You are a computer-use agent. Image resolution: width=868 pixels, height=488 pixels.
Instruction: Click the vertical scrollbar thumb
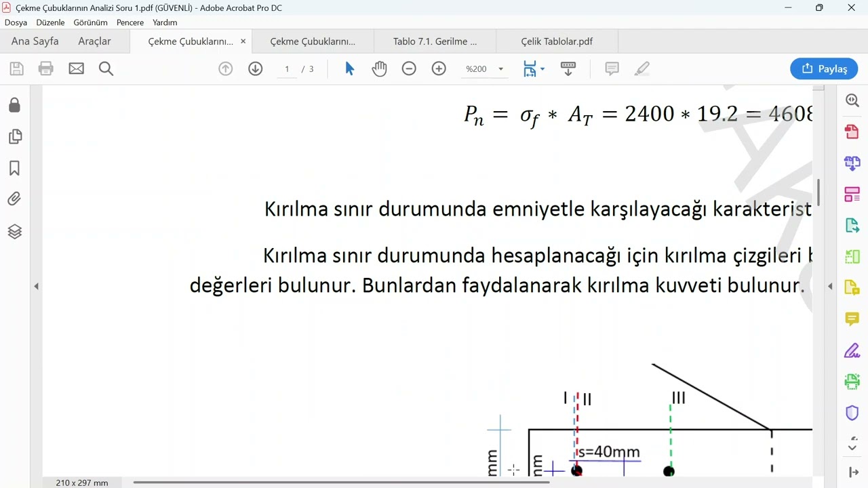[818, 192]
